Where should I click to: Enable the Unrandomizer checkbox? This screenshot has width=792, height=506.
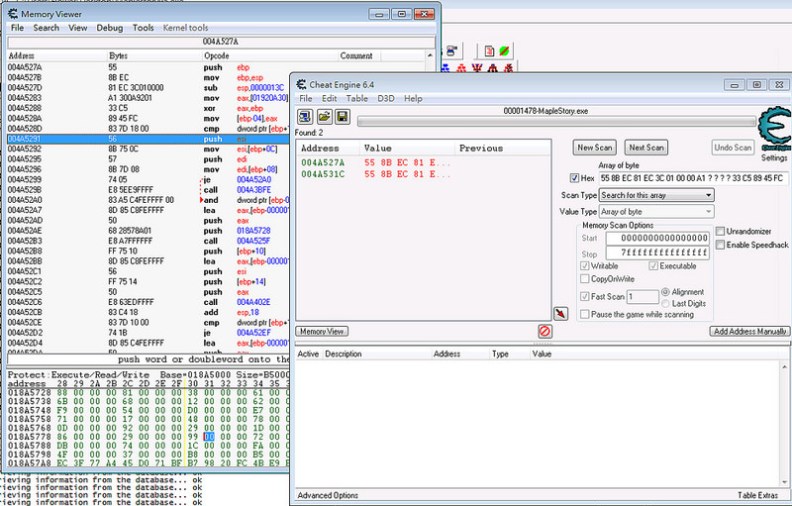(x=720, y=231)
